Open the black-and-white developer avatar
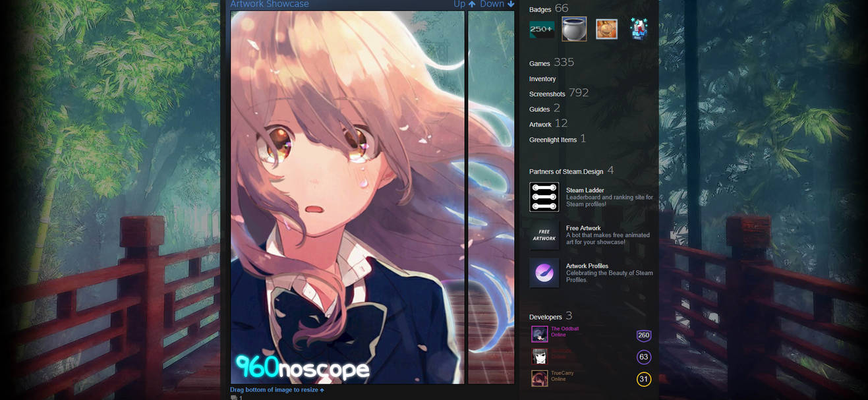Image resolution: width=868 pixels, height=400 pixels. tap(540, 357)
